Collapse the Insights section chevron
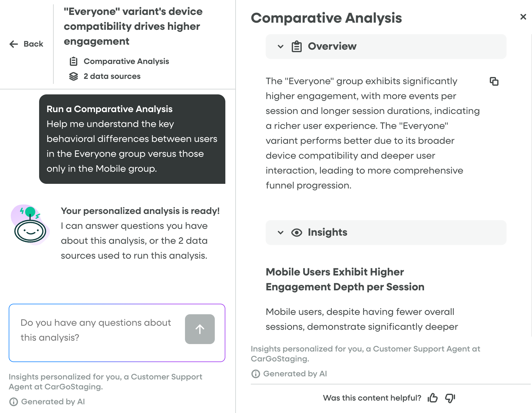532x413 pixels. [x=281, y=233]
